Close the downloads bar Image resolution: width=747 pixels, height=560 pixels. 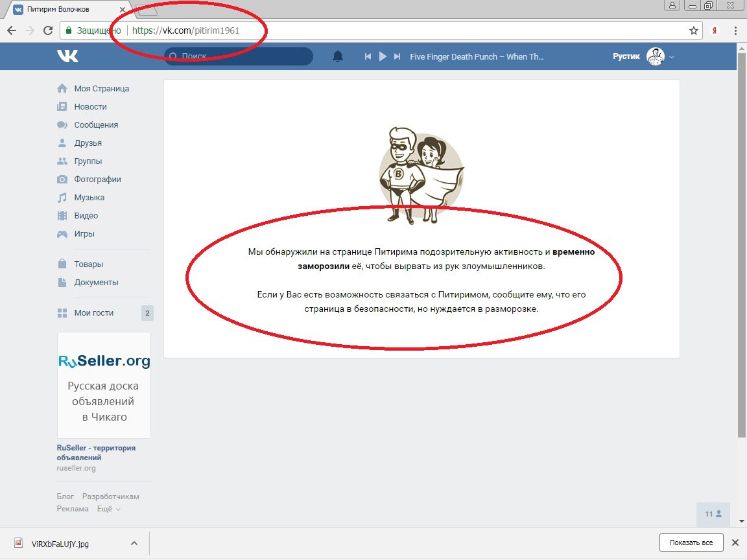tap(735, 542)
